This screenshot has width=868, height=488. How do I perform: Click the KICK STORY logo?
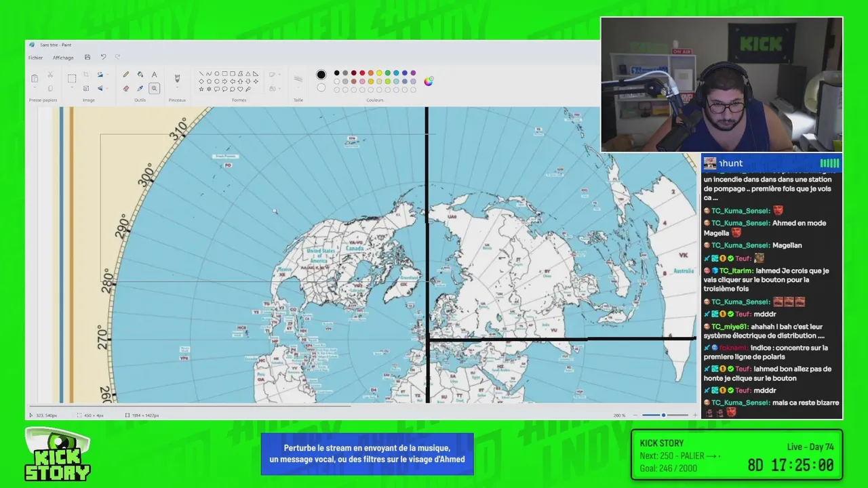pyautogui.click(x=58, y=455)
